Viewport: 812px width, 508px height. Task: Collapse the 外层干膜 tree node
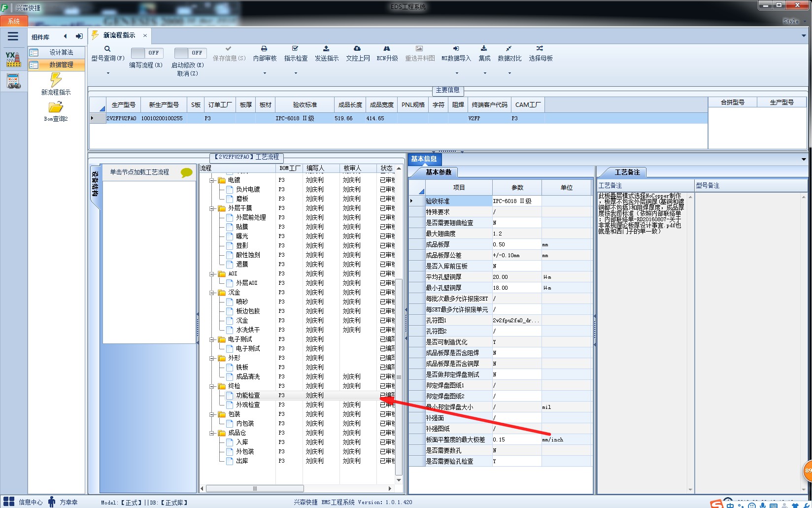[x=212, y=208]
